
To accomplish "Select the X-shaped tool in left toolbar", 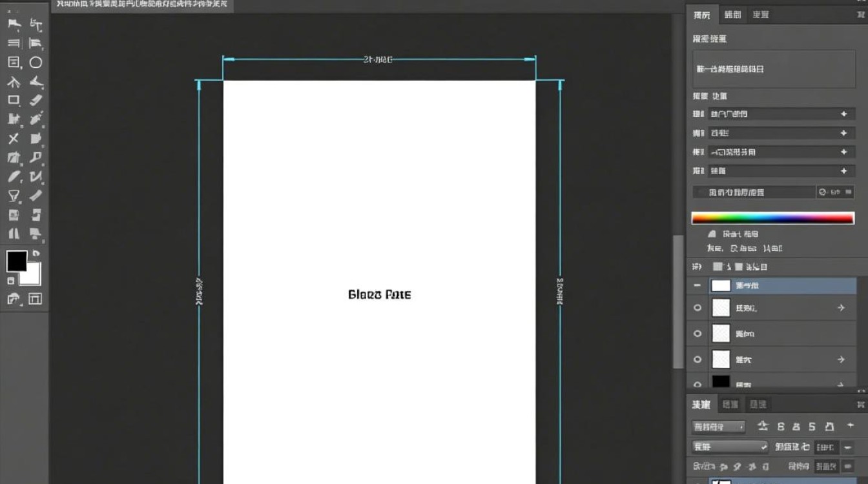I will [x=13, y=139].
